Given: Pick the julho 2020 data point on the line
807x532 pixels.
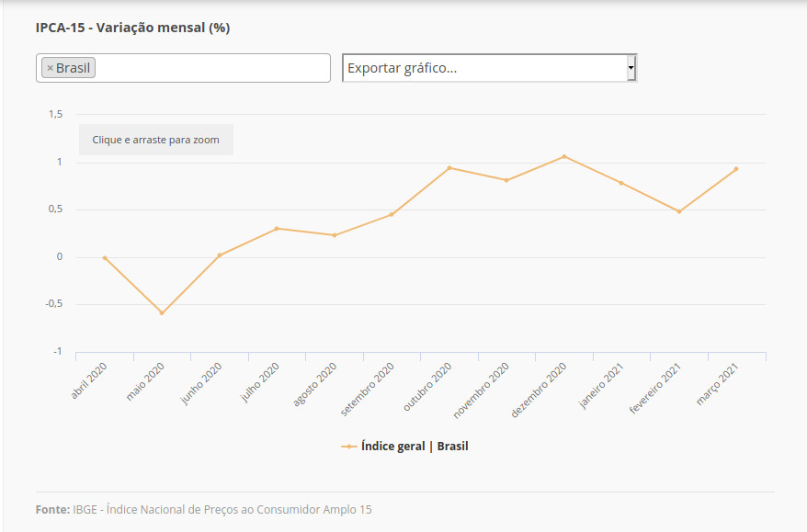Looking at the screenshot, I should 277,229.
